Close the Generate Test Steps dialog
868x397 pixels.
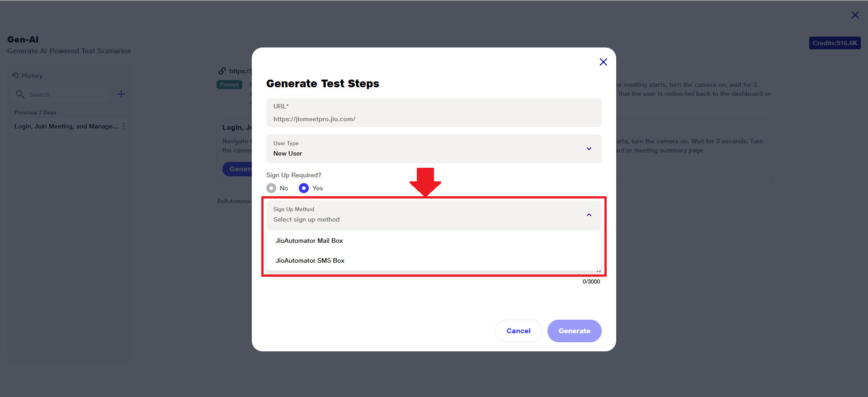click(x=603, y=62)
